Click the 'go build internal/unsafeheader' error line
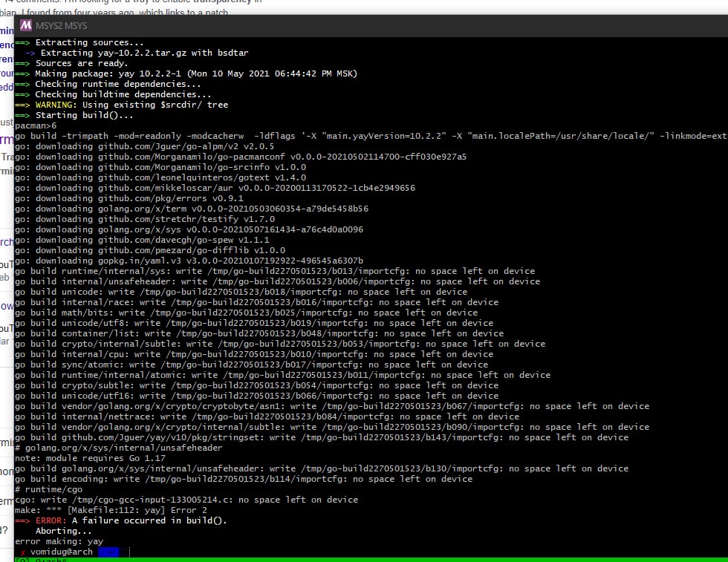This screenshot has height=562, width=728. [278, 281]
